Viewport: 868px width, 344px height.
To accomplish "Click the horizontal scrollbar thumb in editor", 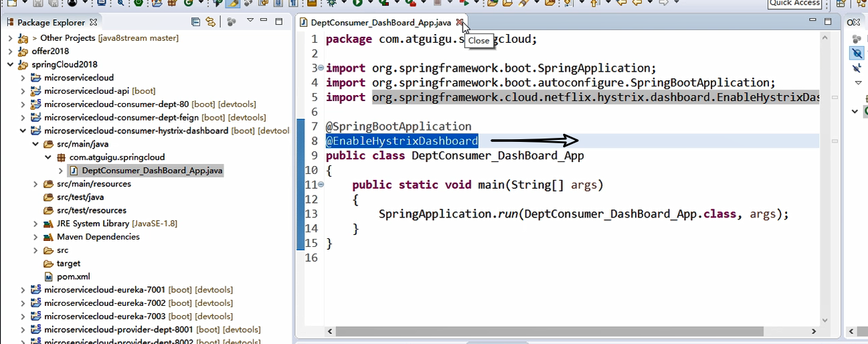I will click(550, 331).
